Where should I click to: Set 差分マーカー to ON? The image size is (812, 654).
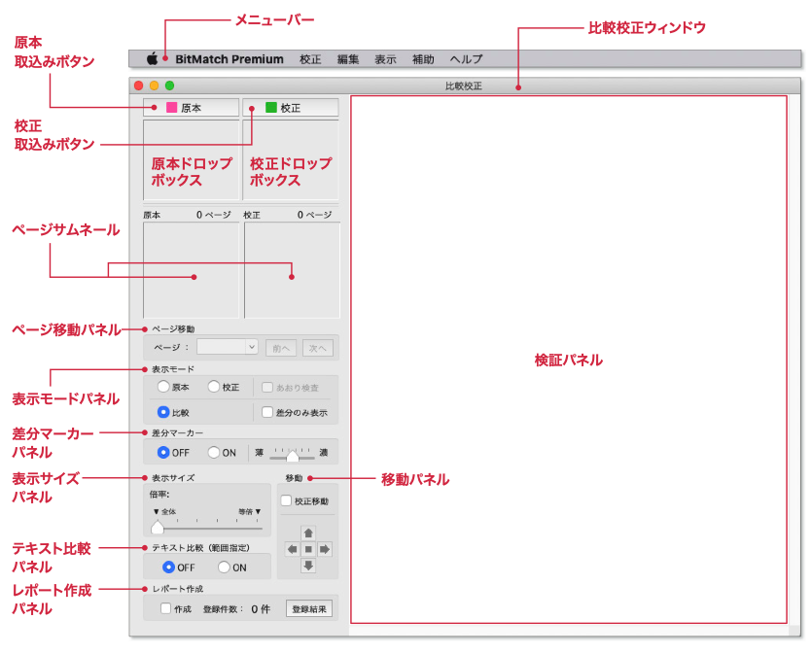point(213,452)
